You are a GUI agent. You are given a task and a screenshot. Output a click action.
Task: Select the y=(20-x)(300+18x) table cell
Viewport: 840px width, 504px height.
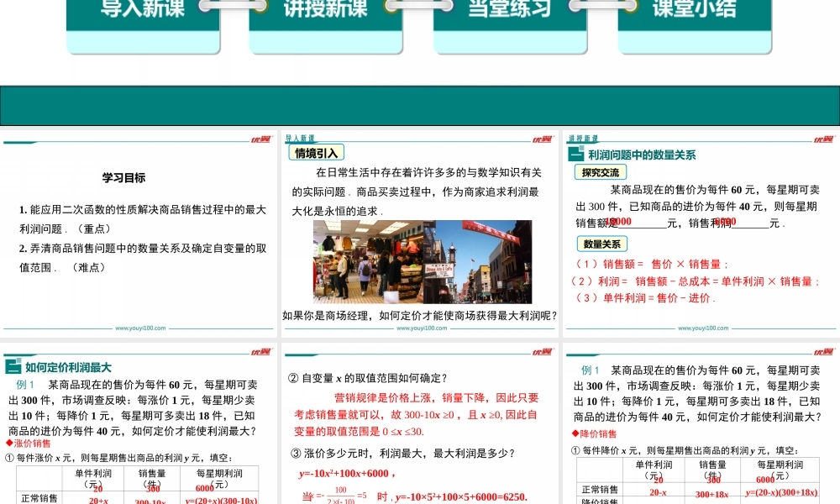[x=781, y=492]
